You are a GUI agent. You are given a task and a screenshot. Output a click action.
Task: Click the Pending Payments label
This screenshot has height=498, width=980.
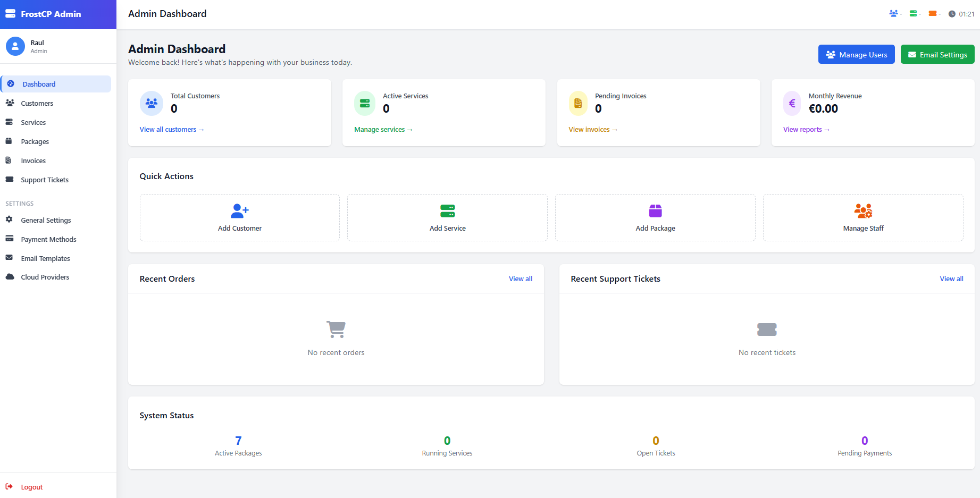(x=865, y=453)
